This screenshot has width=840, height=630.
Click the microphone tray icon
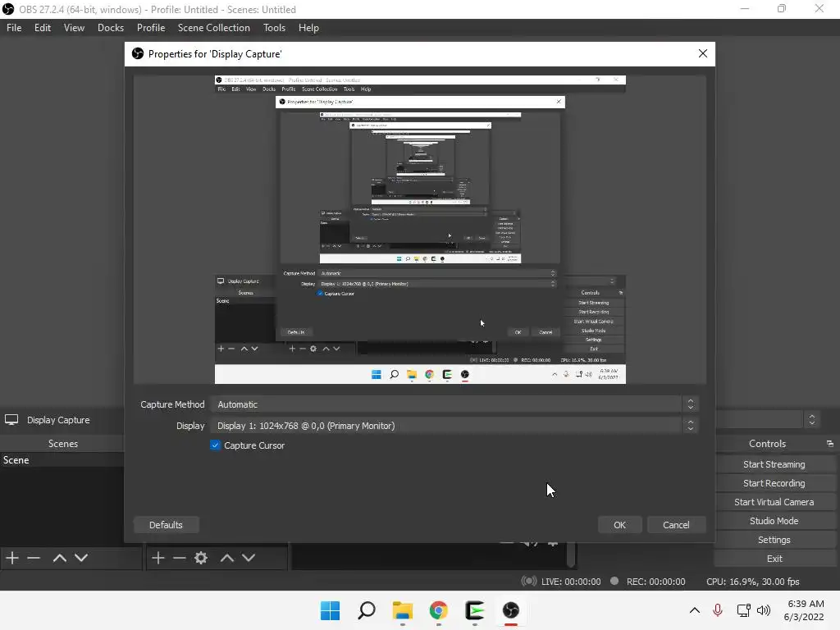coord(718,610)
